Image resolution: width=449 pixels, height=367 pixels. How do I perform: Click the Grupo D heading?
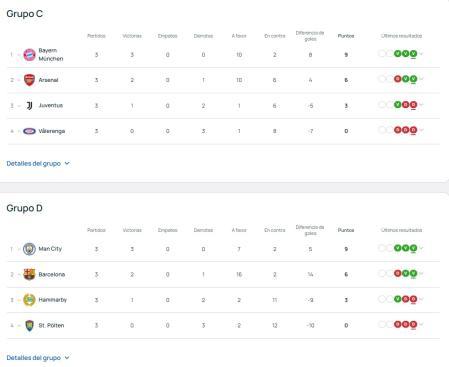[24, 208]
